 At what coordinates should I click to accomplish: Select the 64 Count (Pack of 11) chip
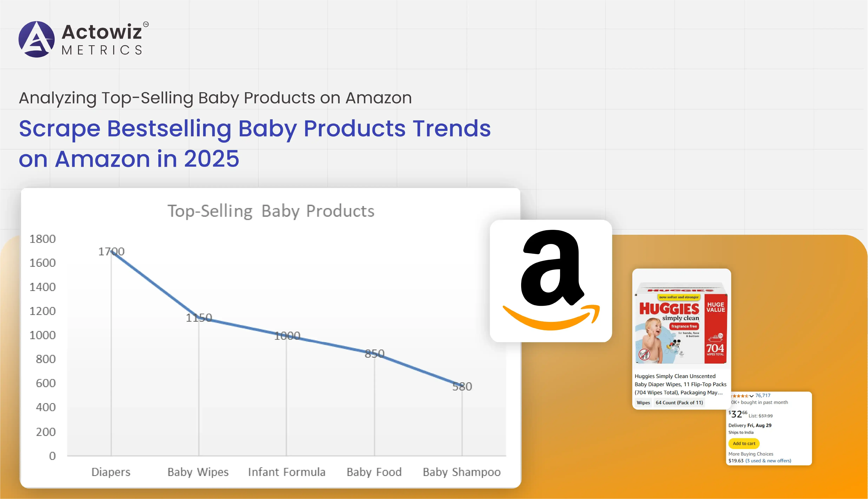pos(679,403)
